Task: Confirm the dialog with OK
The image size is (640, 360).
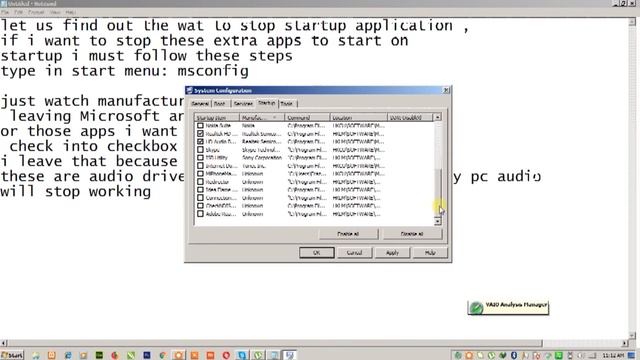Action: [x=317, y=253]
